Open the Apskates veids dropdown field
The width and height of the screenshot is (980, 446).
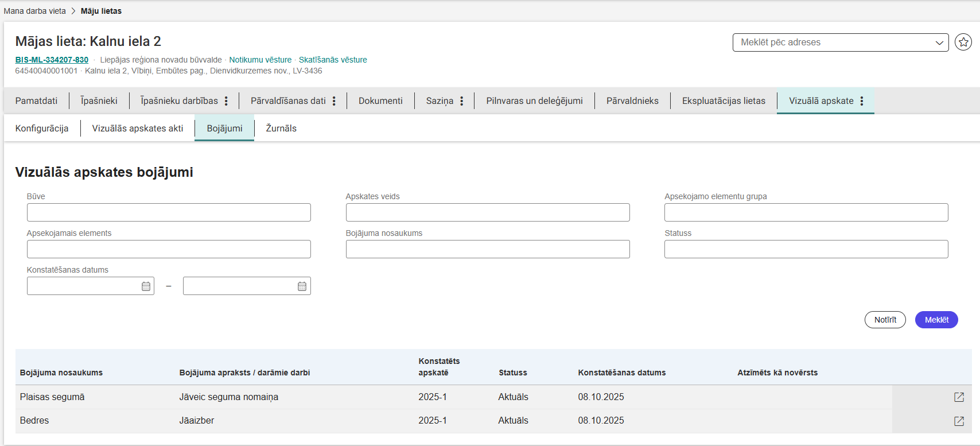pyautogui.click(x=487, y=212)
